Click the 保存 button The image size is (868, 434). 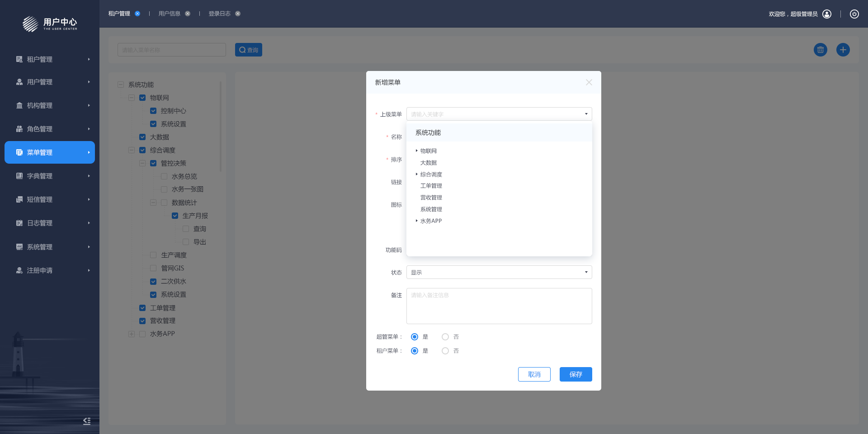click(x=576, y=374)
